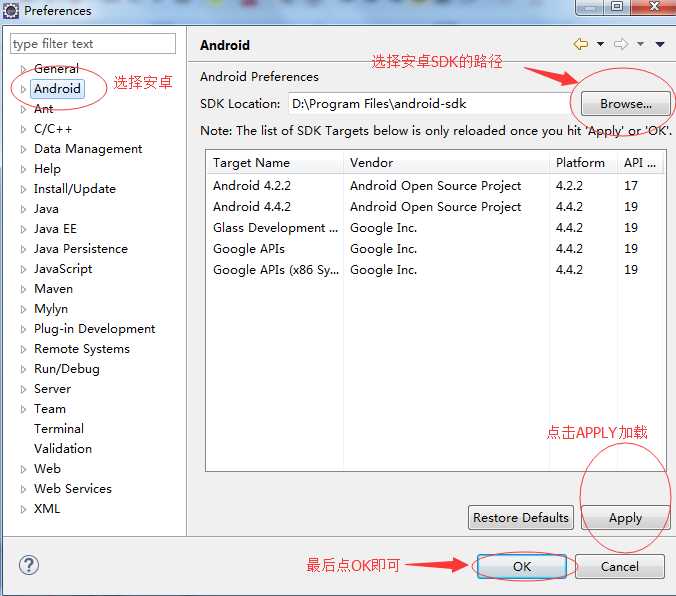Expand the Ant preferences node
This screenshot has height=596, width=676.
[23, 109]
